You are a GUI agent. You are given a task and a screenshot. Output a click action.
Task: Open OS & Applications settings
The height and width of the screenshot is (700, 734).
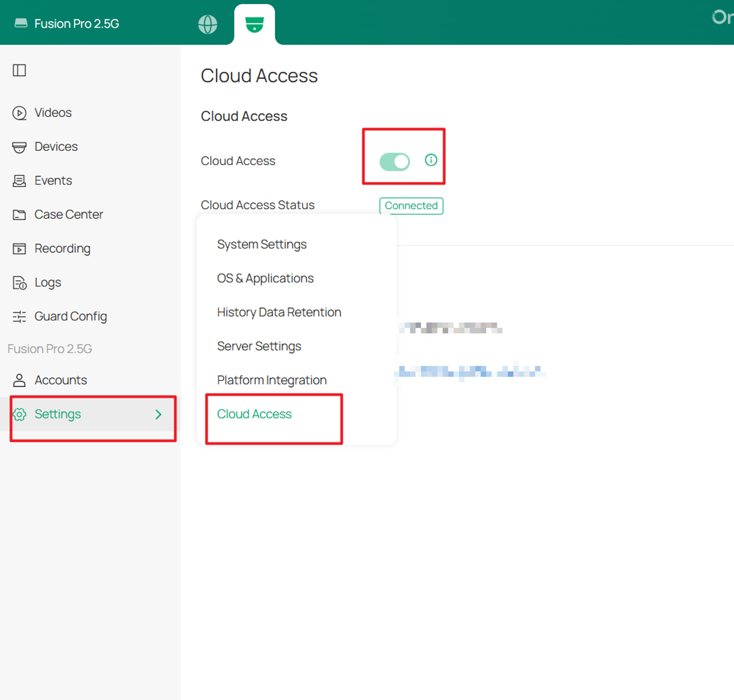[x=265, y=279]
